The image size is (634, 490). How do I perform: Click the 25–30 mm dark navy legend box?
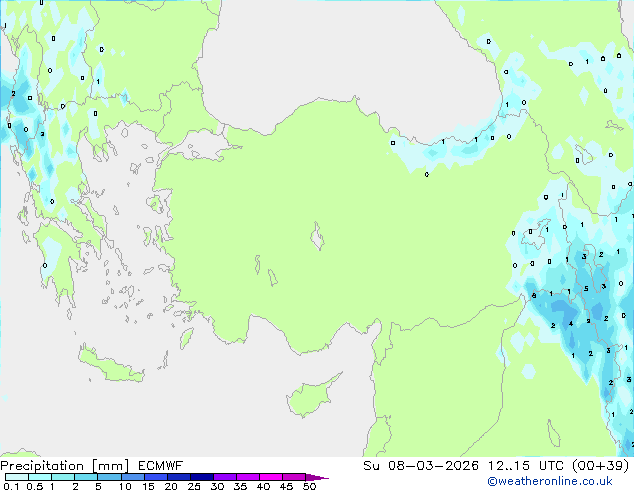[x=202, y=477]
